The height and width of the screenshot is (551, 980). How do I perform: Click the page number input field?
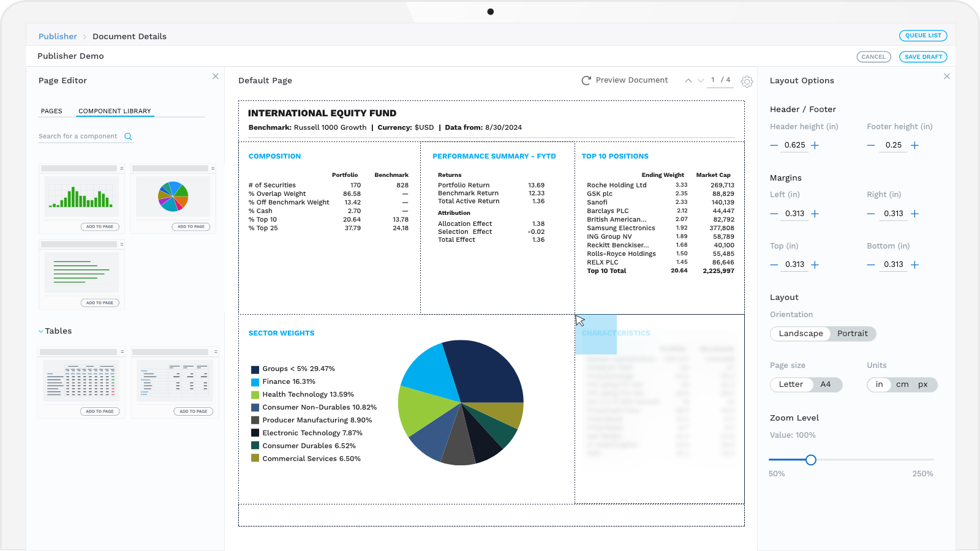pyautogui.click(x=714, y=80)
